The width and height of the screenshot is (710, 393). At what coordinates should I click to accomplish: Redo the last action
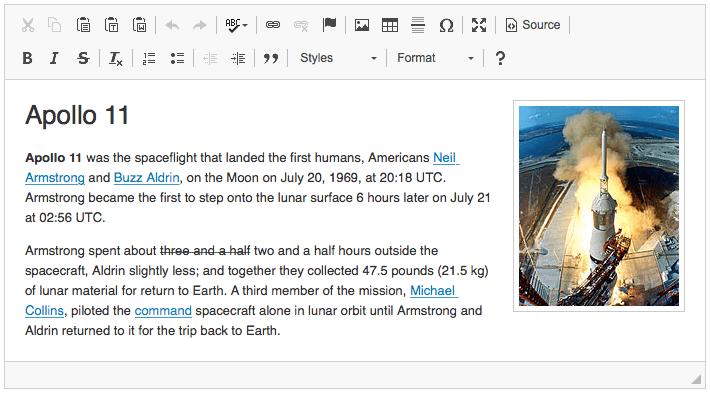tap(199, 25)
